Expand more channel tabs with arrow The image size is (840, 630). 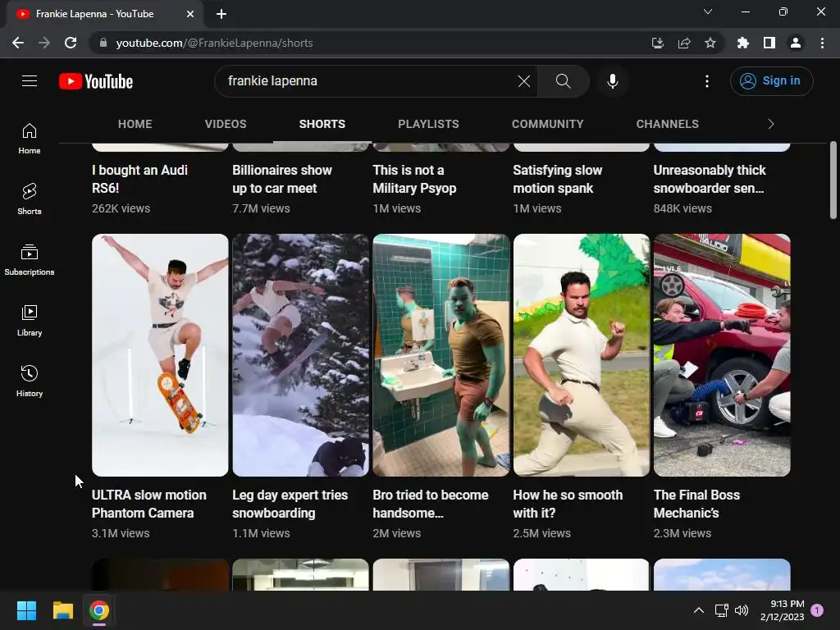(770, 124)
